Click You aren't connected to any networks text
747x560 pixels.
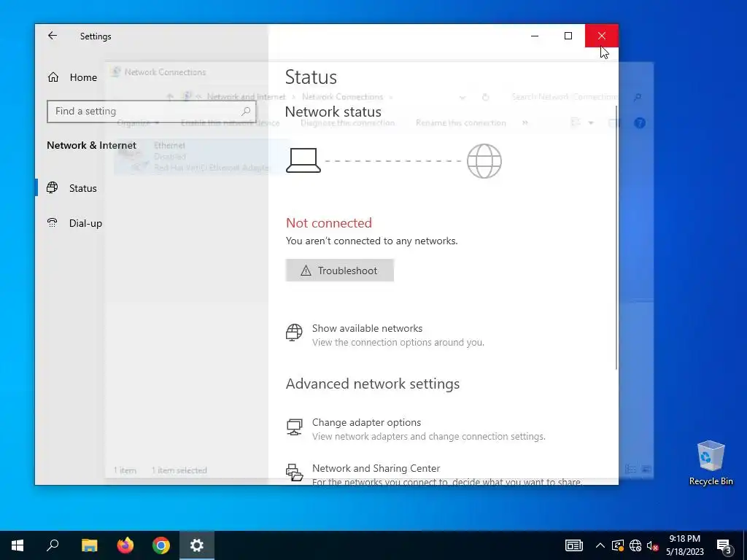pos(371,241)
